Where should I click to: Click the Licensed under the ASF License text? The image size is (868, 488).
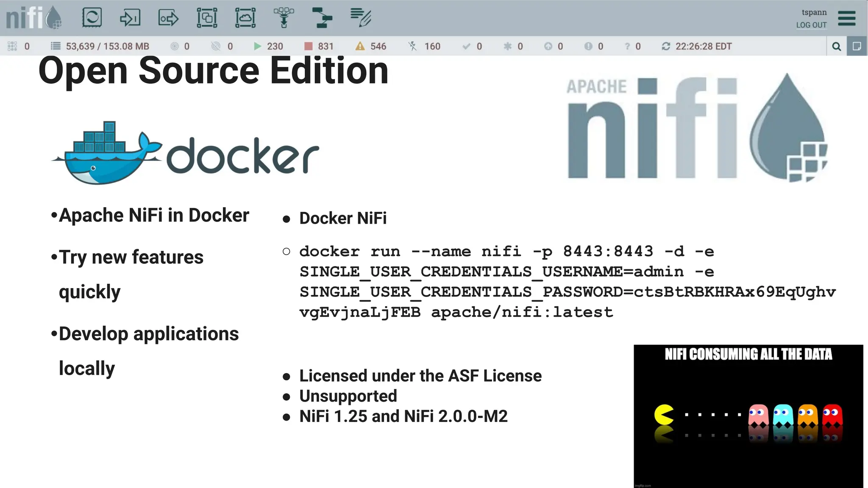pos(420,376)
